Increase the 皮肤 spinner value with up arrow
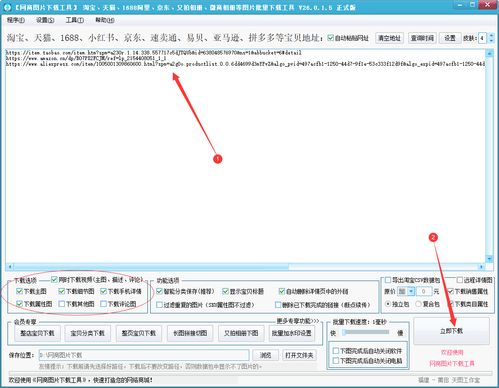 491,35
